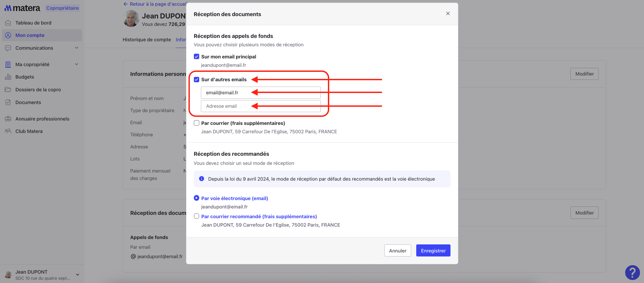Select "Par courrier recommandé" radio option

coord(197,216)
